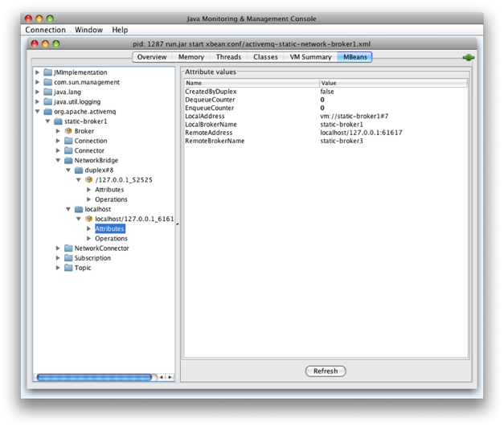
Task: Expand Attributes under /127.0.0.1_52525
Action: [x=88, y=190]
